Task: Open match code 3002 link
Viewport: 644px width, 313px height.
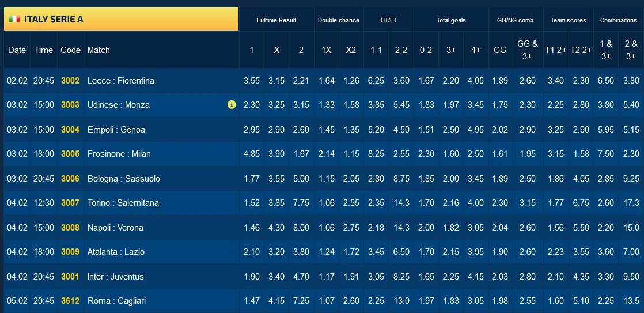Action: [70, 81]
